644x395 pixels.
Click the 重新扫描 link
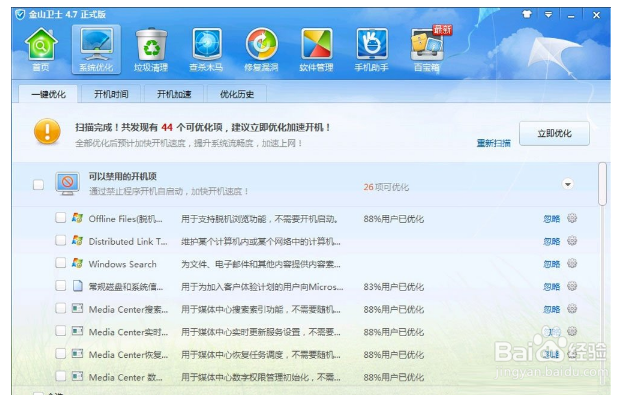[493, 143]
